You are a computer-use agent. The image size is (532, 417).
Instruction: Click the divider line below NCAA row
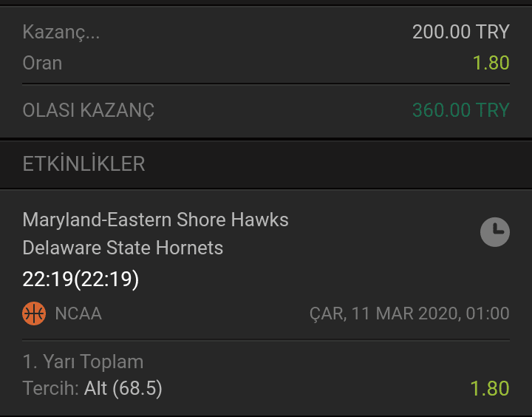coord(266,339)
